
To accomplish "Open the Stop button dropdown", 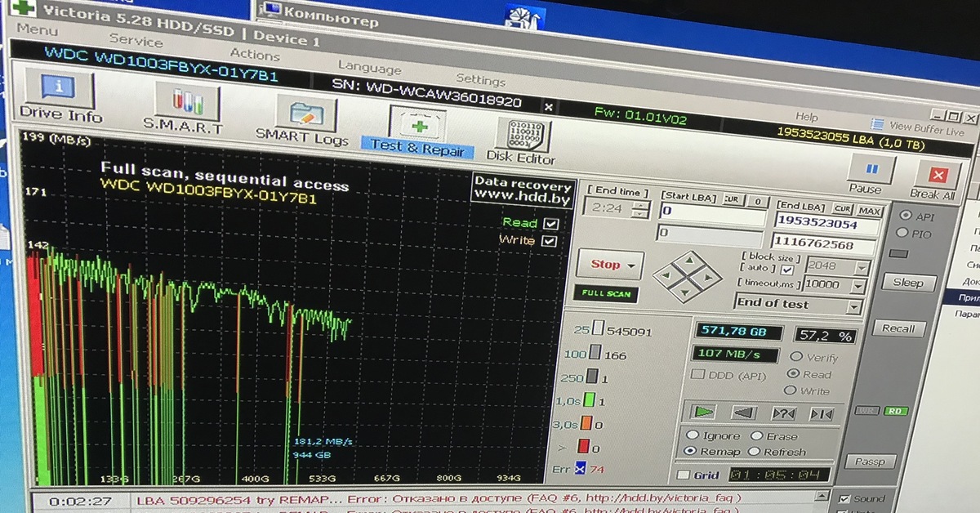I will [632, 265].
